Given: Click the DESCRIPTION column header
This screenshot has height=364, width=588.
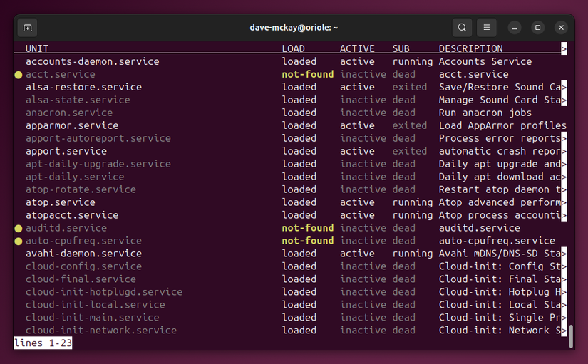Looking at the screenshot, I should pyautogui.click(x=470, y=48).
